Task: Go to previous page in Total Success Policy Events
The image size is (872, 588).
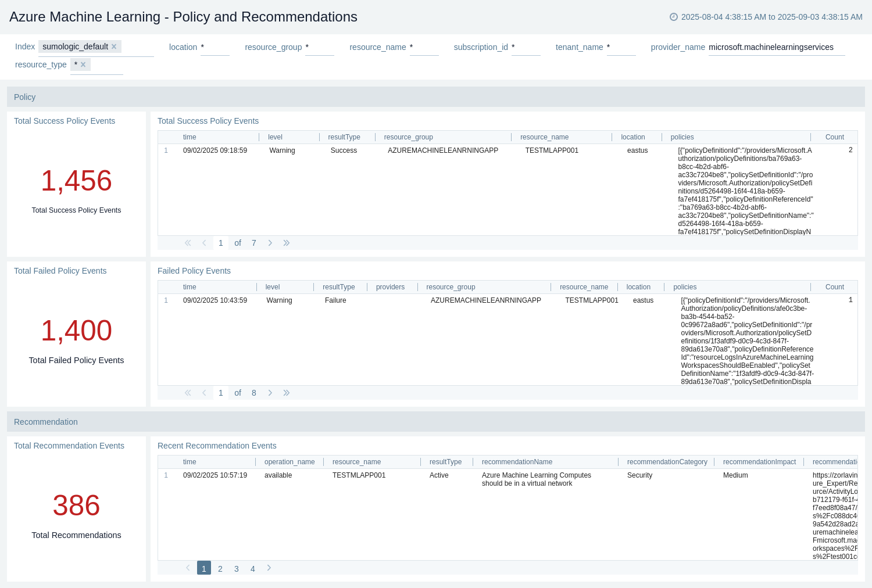Action: [204, 243]
